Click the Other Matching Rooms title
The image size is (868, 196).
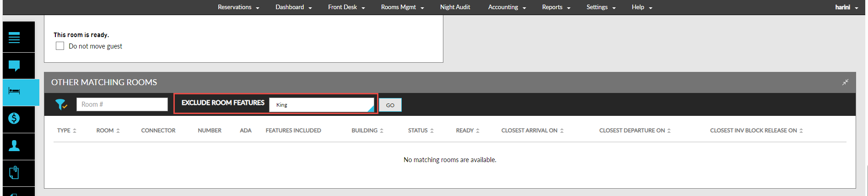104,82
